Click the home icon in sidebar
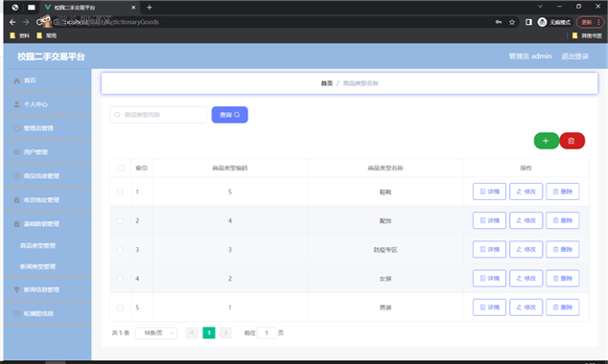 (16, 80)
